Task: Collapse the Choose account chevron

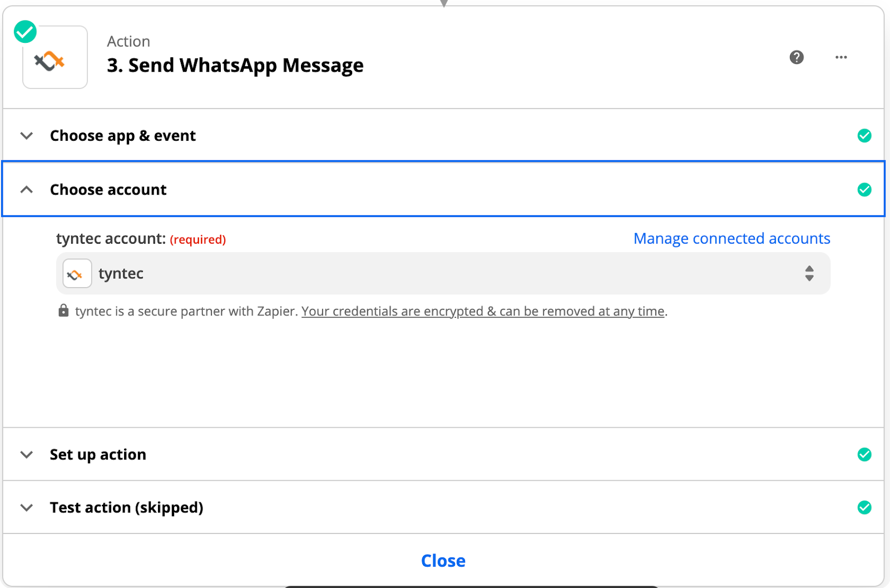Action: [x=26, y=190]
